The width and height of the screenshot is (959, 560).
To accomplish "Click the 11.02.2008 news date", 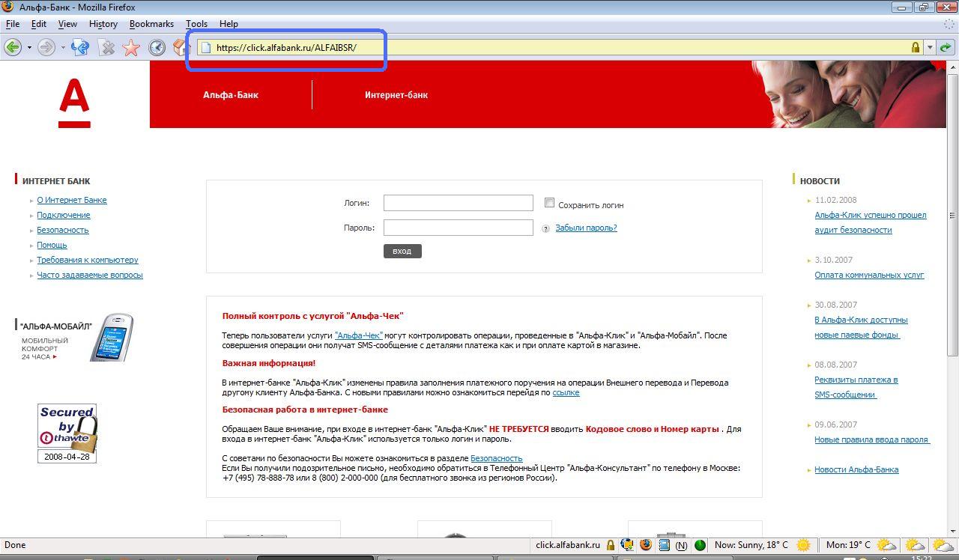I will [x=835, y=200].
